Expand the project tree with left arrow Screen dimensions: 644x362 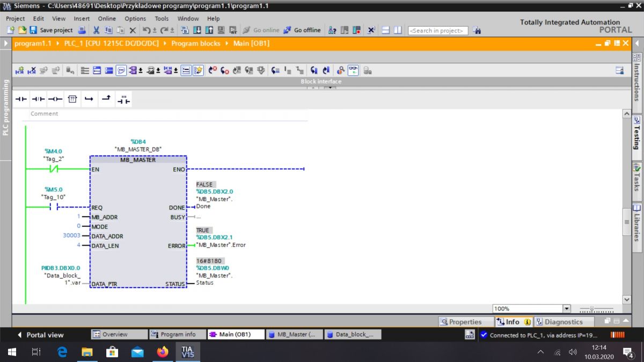pos(5,43)
